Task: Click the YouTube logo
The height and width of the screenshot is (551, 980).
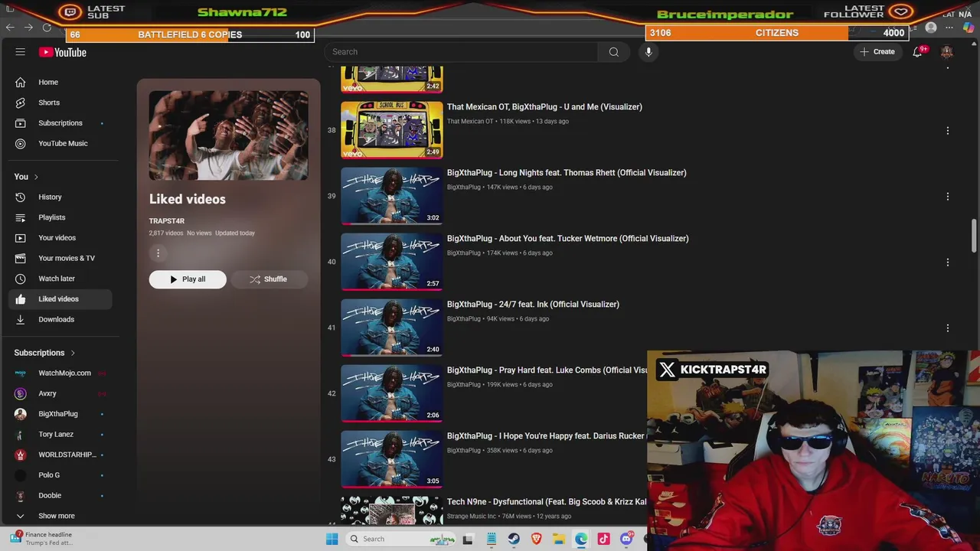Action: (x=63, y=52)
